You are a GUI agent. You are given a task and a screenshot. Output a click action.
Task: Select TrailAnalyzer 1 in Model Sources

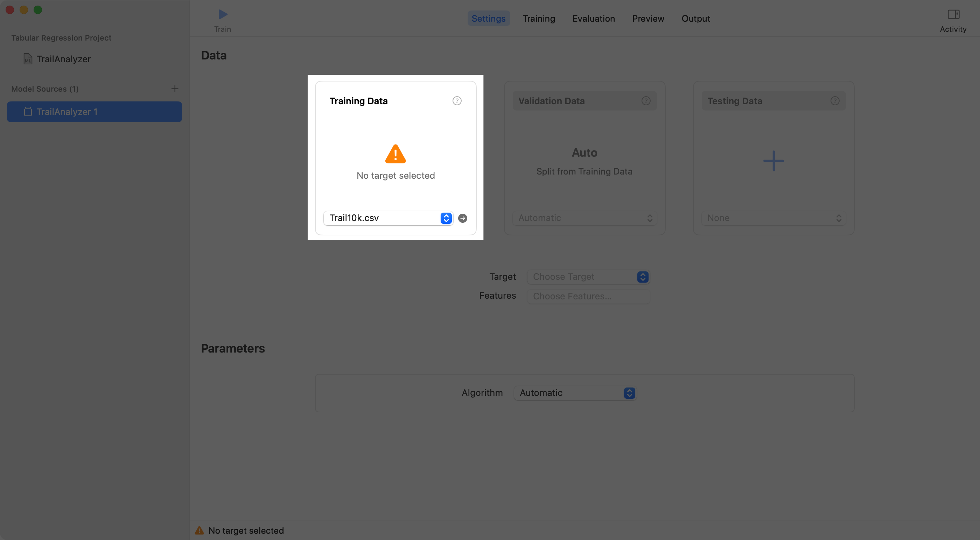[67, 112]
